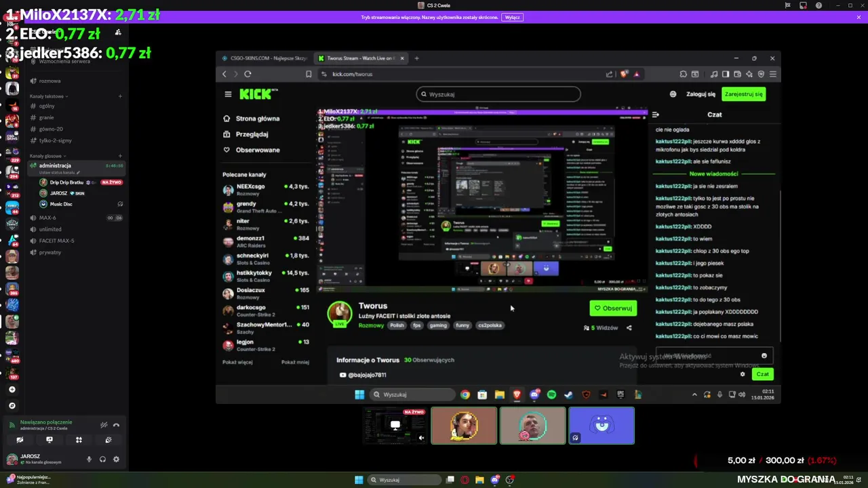This screenshot has width=868, height=488.
Task: Turn off streamer mode with Wyłącz
Action: (513, 17)
